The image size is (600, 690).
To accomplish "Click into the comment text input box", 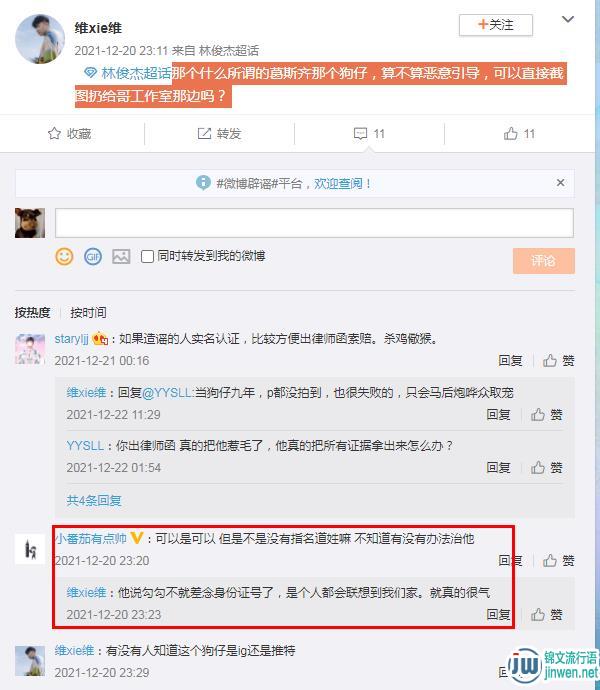I will [x=314, y=223].
